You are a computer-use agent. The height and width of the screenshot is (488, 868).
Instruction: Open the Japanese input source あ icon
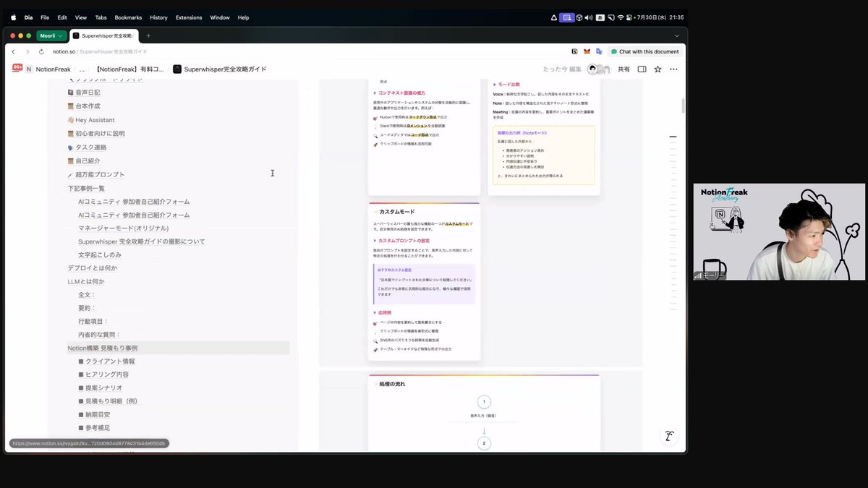[599, 17]
